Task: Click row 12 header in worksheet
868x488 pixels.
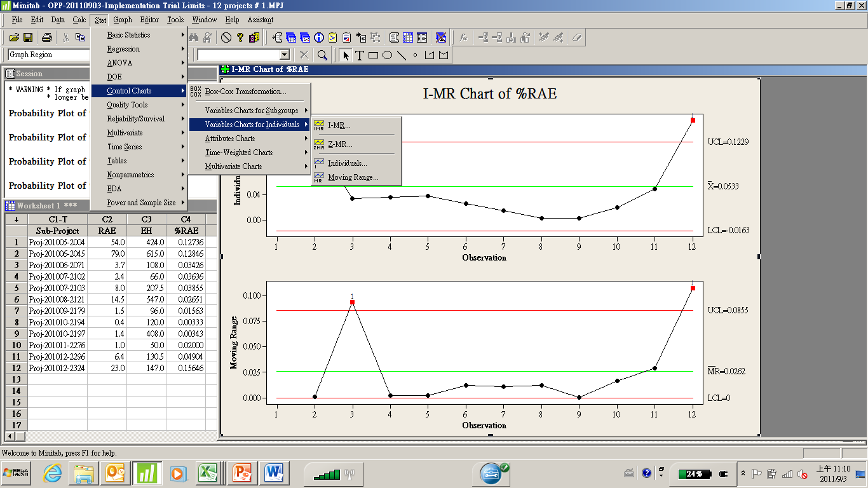Action: (16, 368)
